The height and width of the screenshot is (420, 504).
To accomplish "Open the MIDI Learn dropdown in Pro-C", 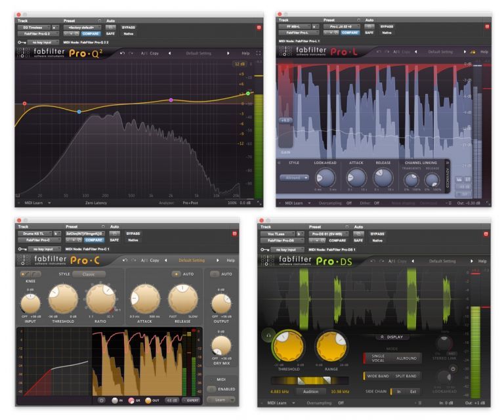I will [220, 400].
